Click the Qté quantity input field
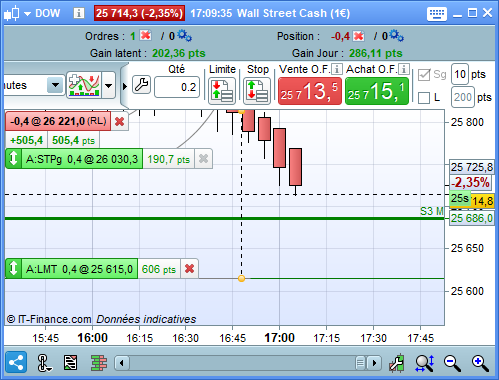The image size is (499, 380). tap(177, 87)
